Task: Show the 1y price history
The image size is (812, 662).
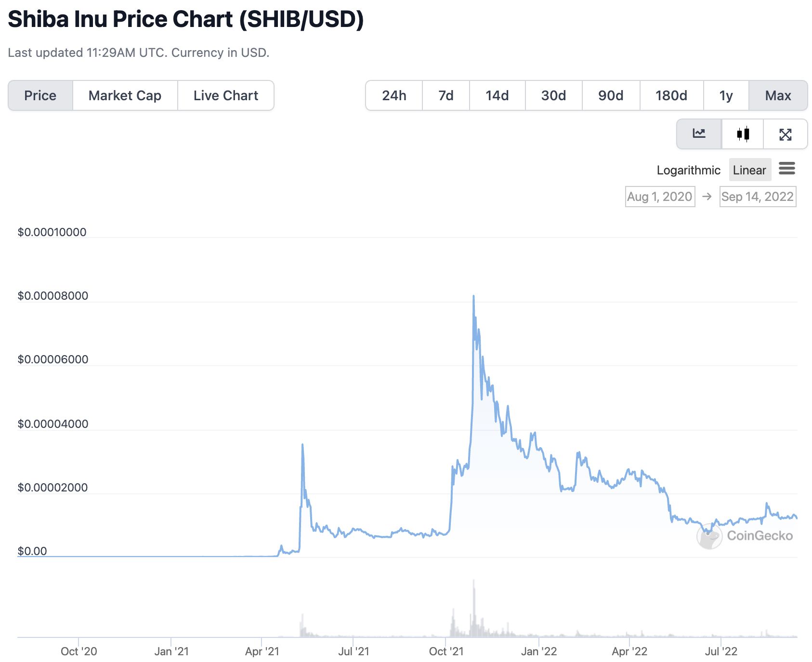Action: click(725, 95)
